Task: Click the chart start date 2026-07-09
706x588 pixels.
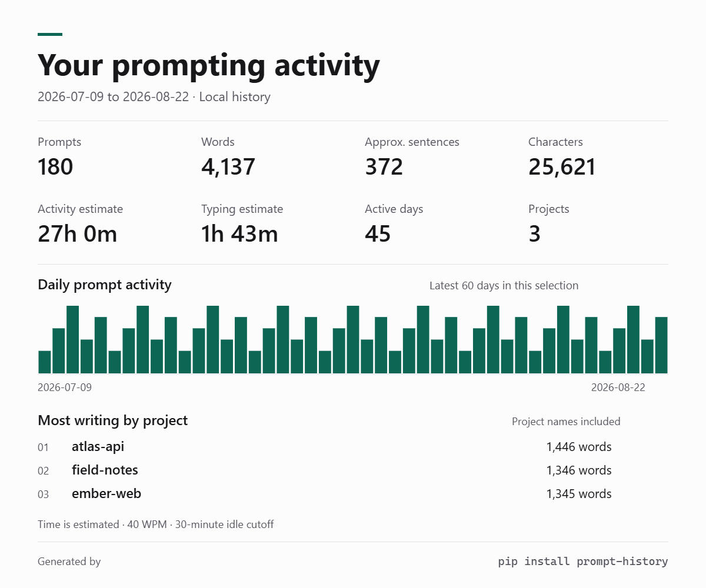Action: [x=65, y=387]
